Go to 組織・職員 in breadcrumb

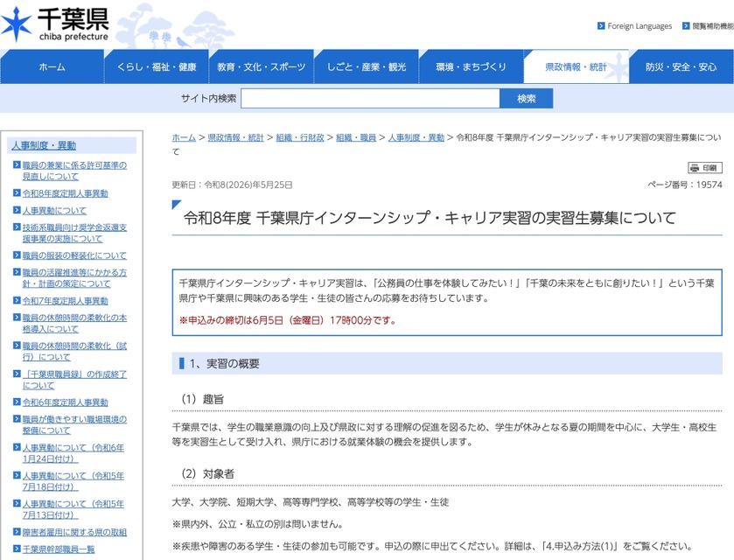[x=356, y=137]
